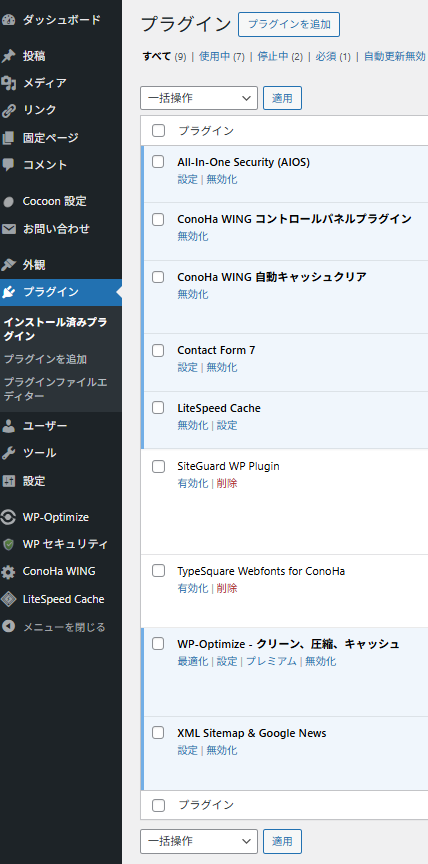
Task: Click the WP-Optimize swirl icon in sidebar
Action: [x=8, y=517]
